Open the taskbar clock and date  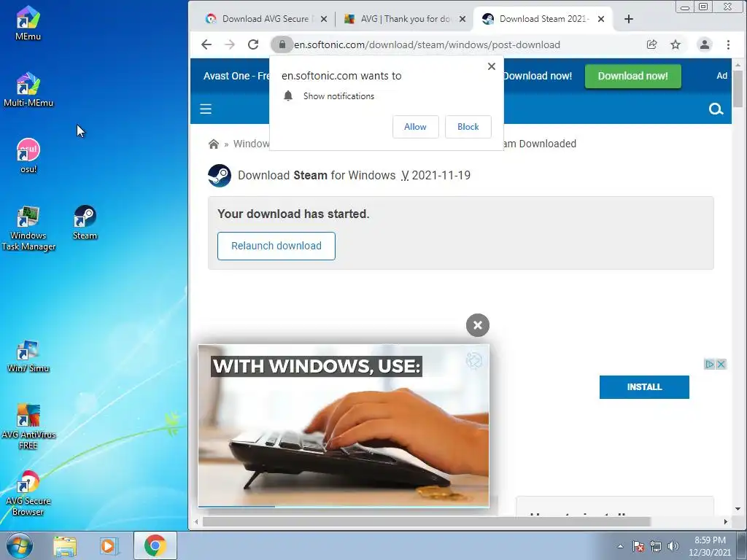pos(710,546)
